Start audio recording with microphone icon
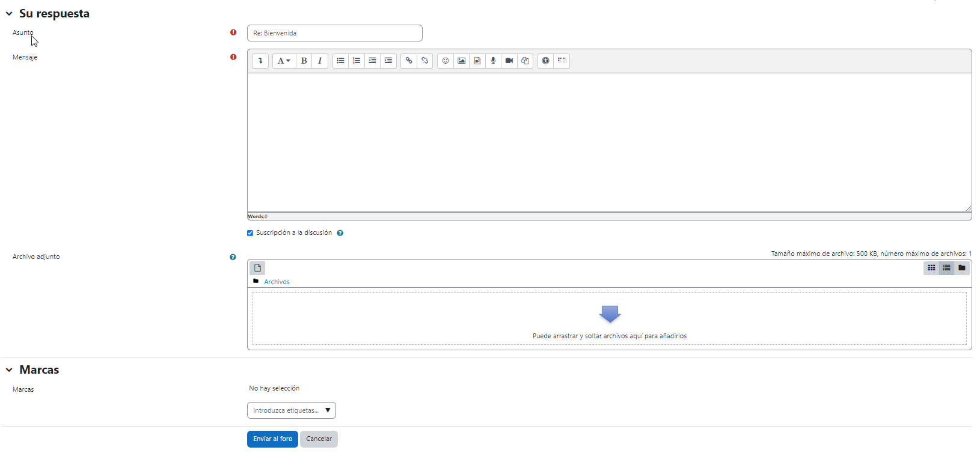Image resolution: width=980 pixels, height=453 pixels. click(x=493, y=61)
